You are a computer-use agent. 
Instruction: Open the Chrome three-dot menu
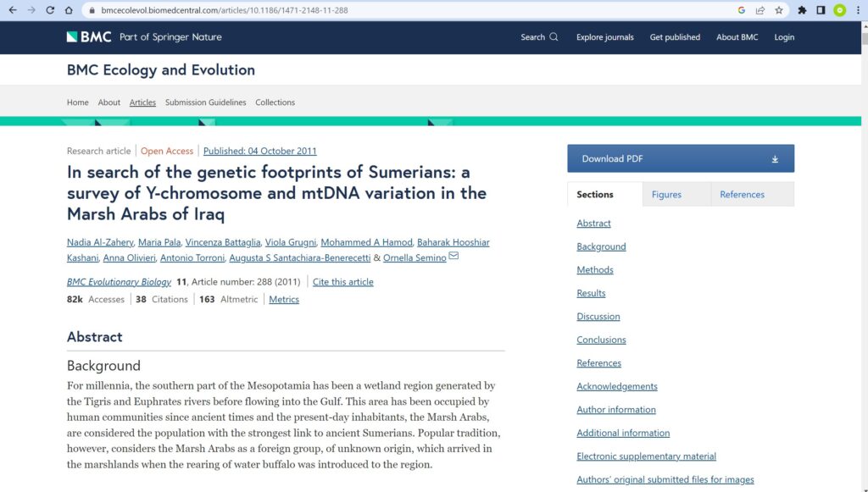857,10
